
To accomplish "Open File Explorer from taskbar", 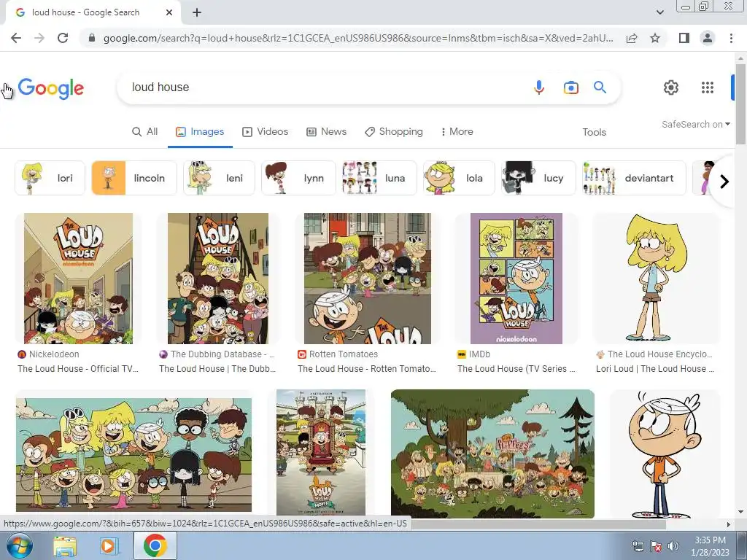I will (65, 546).
